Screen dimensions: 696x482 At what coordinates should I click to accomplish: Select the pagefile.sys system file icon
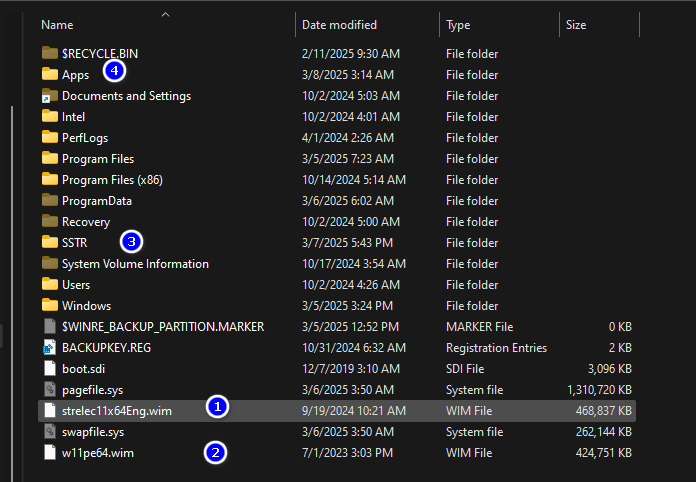pos(50,390)
